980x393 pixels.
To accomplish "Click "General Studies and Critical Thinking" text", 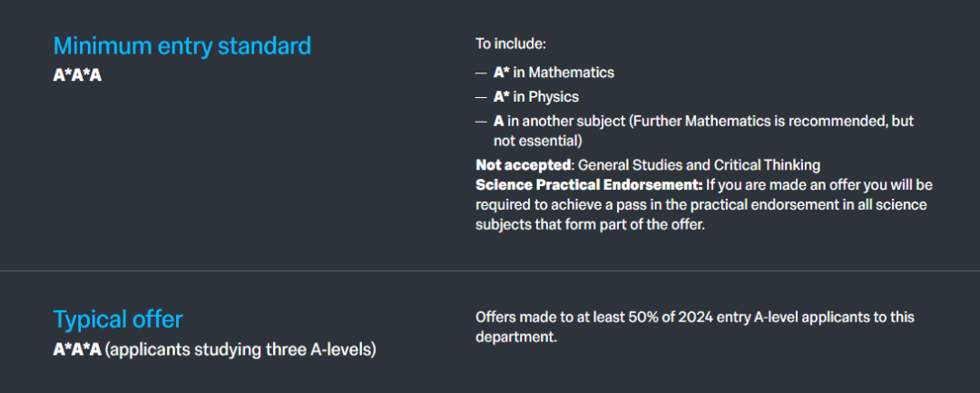I will (x=699, y=165).
